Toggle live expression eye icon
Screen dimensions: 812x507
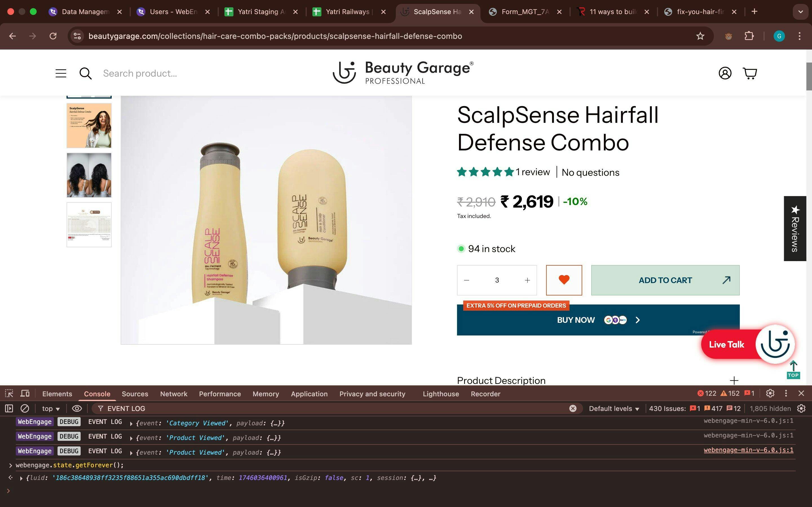click(x=77, y=408)
